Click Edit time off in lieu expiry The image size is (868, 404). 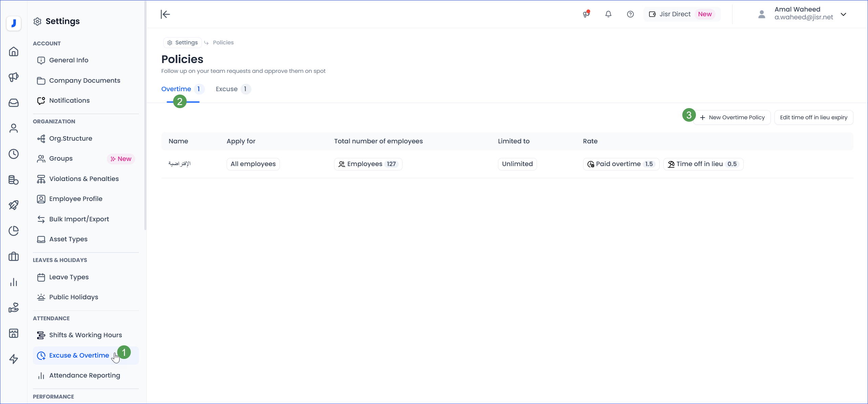[x=813, y=118]
